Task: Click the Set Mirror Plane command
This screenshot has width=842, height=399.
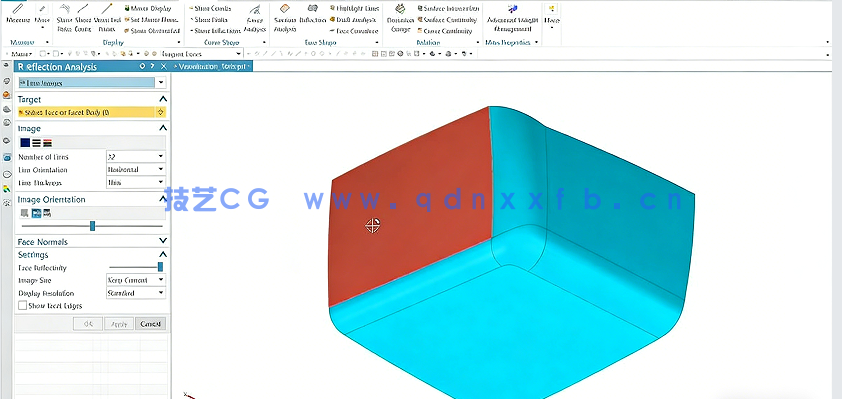Action: point(151,19)
